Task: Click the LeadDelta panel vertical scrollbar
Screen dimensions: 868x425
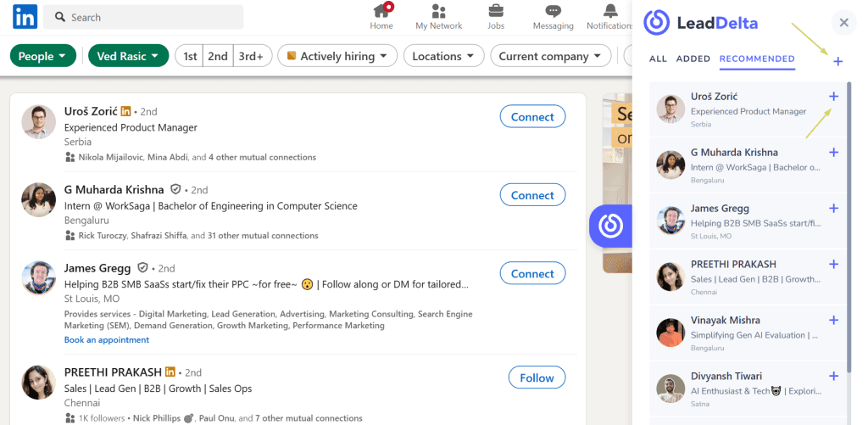Action: tap(849, 227)
